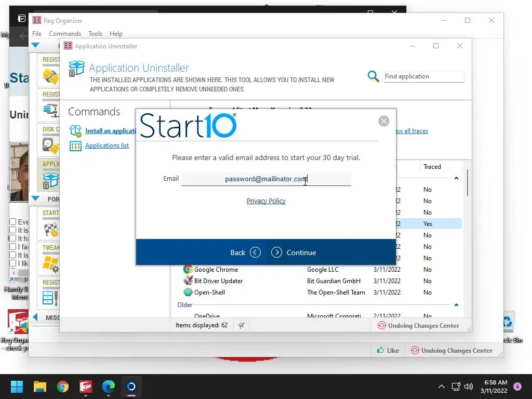
Task: Open the registry optimization sidebar icon
Action: (50, 110)
